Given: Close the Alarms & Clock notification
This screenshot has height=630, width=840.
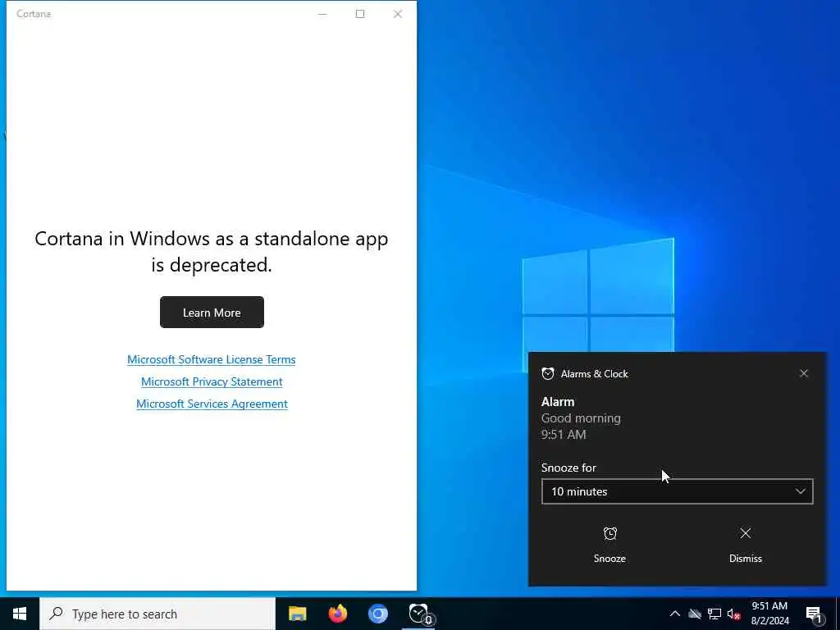Looking at the screenshot, I should pyautogui.click(x=804, y=373).
